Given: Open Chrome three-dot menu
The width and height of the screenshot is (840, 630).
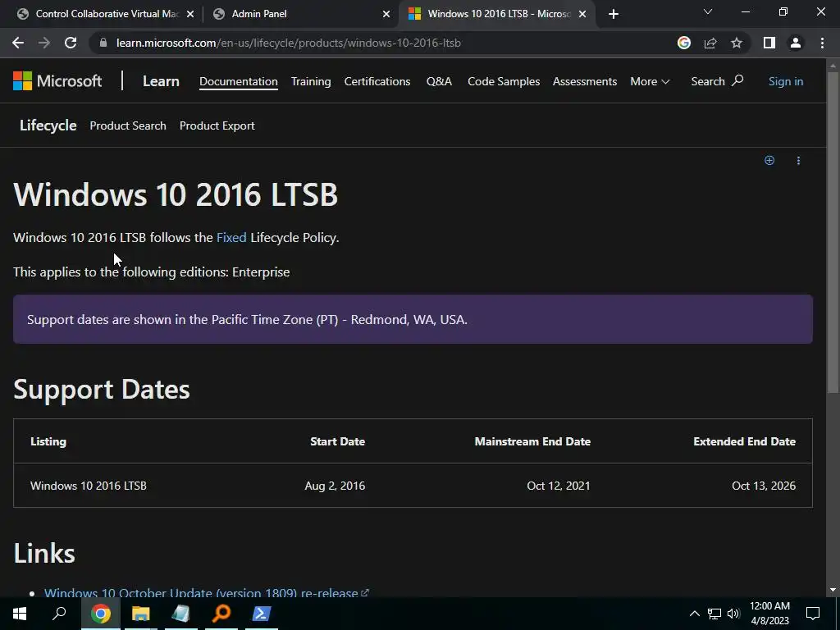Looking at the screenshot, I should (822, 43).
